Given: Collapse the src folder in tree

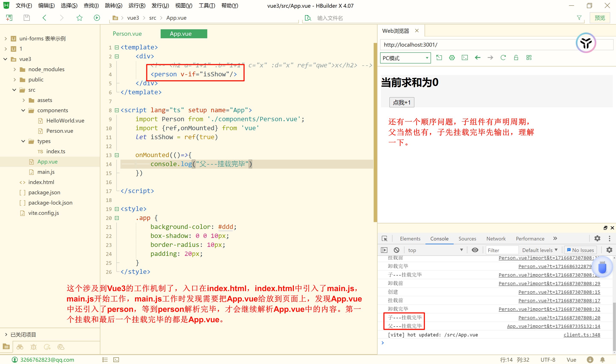Looking at the screenshot, I should pyautogui.click(x=15, y=90).
